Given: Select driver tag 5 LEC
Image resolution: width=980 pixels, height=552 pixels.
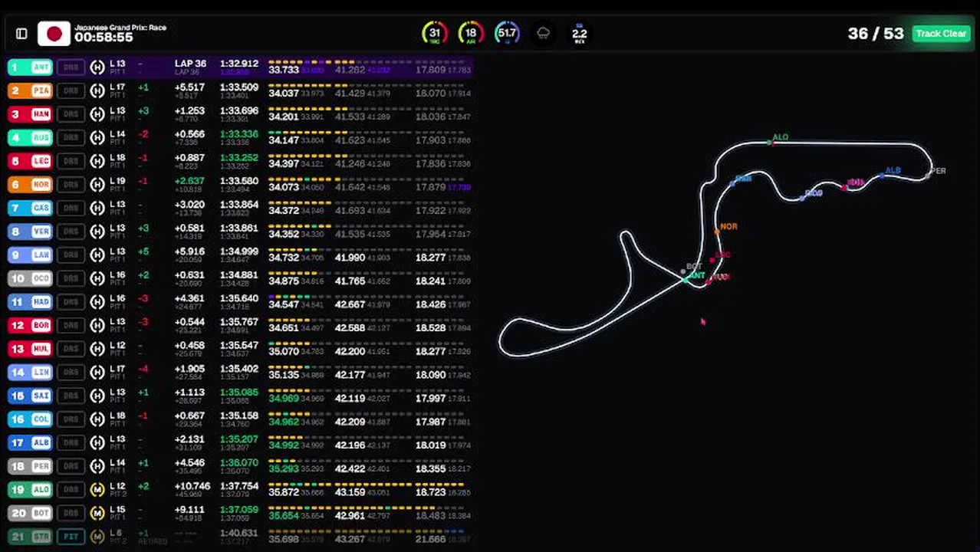Looking at the screenshot, I should (30, 161).
